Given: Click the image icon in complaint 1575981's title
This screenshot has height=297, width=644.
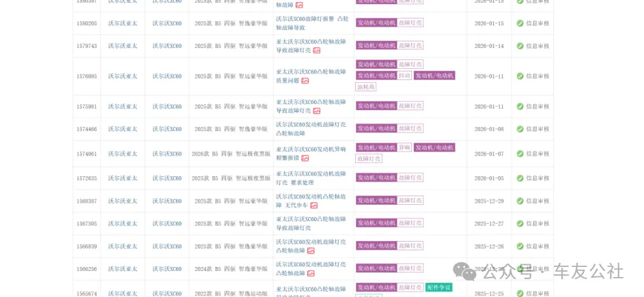Looking at the screenshot, I should tap(317, 111).
